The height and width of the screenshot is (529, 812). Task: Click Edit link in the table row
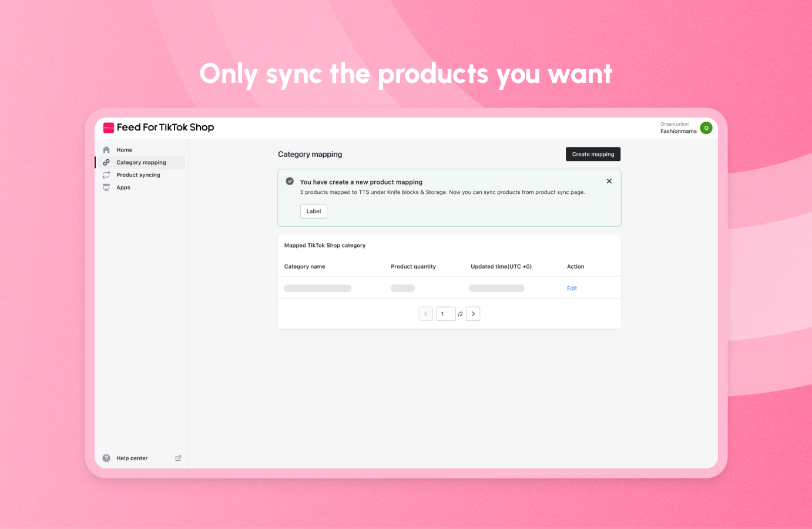point(572,289)
